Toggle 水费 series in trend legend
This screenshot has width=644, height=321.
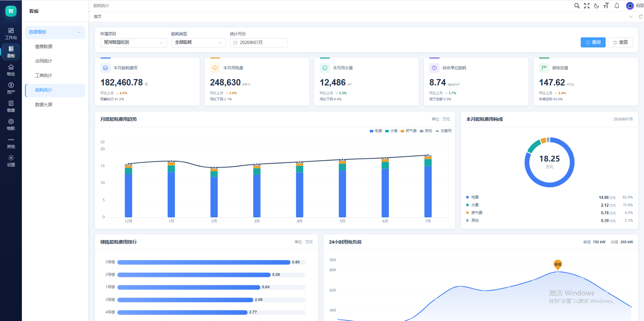pyautogui.click(x=391, y=131)
